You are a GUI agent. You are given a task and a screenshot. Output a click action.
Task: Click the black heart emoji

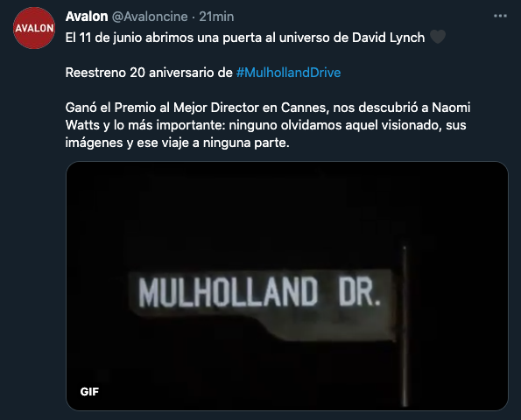(x=438, y=37)
